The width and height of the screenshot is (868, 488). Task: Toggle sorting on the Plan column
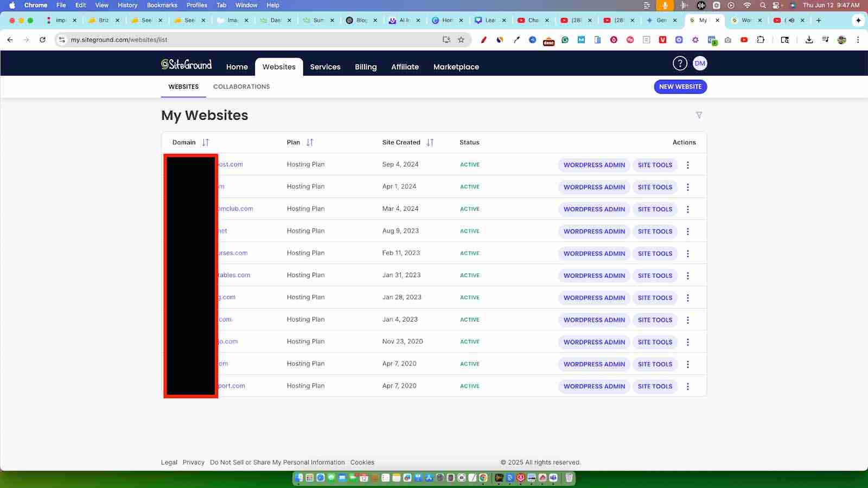pos(310,142)
